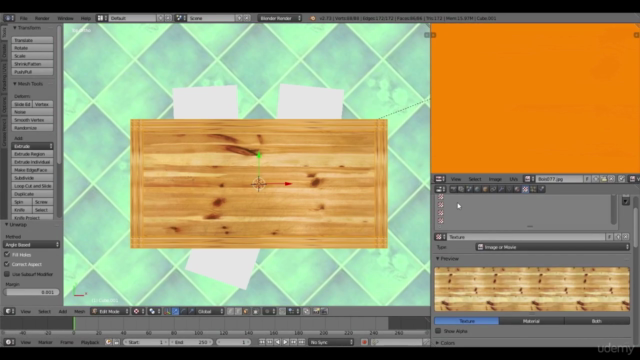This screenshot has width=640, height=360.
Task: Click the Translate button
Action: click(32, 40)
